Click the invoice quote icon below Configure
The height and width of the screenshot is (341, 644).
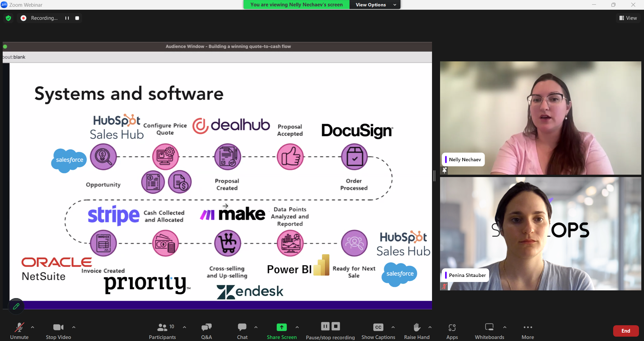pyautogui.click(x=153, y=182)
